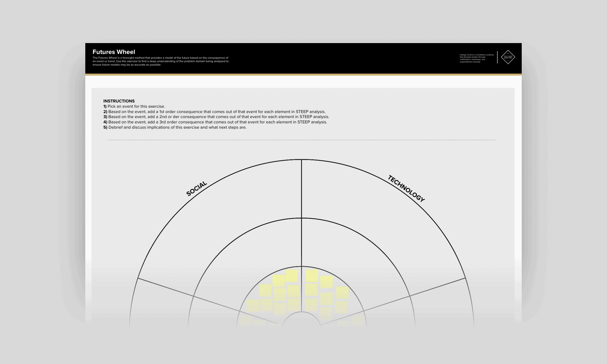The width and height of the screenshot is (607, 364).
Task: Select topmost yellow sticky note in Social sector
Action: [291, 275]
